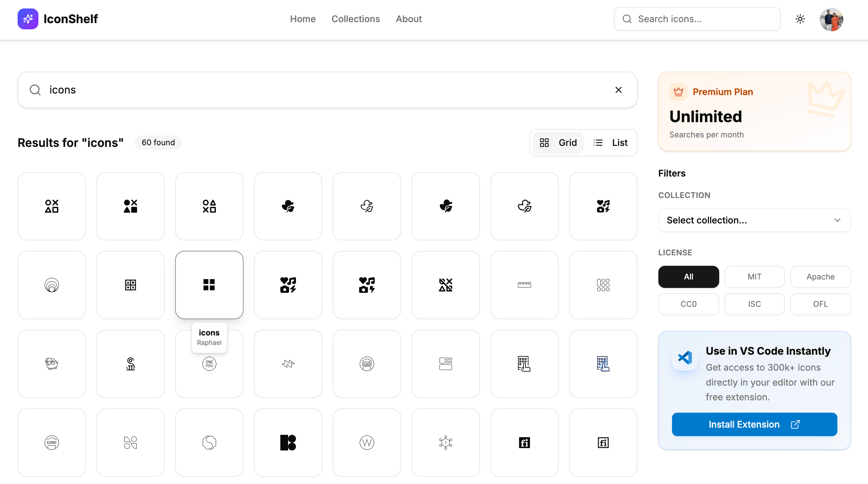
Task: Click the IconShelf sparkle logo
Action: click(x=28, y=19)
